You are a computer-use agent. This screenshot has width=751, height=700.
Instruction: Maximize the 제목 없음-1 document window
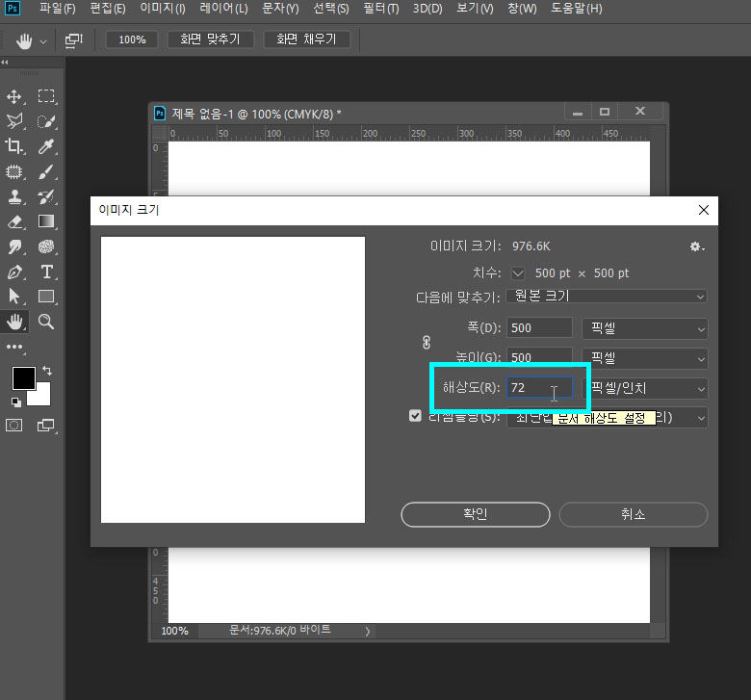coord(605,112)
